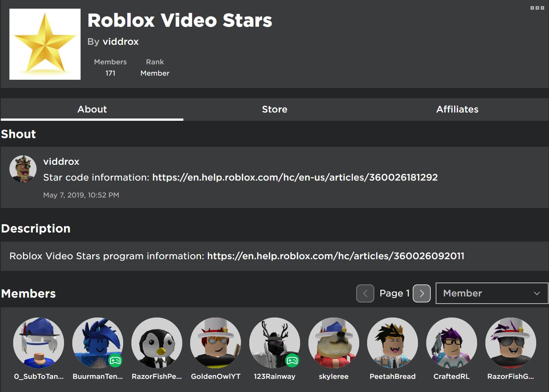Click the CraftedRL username label

(451, 376)
